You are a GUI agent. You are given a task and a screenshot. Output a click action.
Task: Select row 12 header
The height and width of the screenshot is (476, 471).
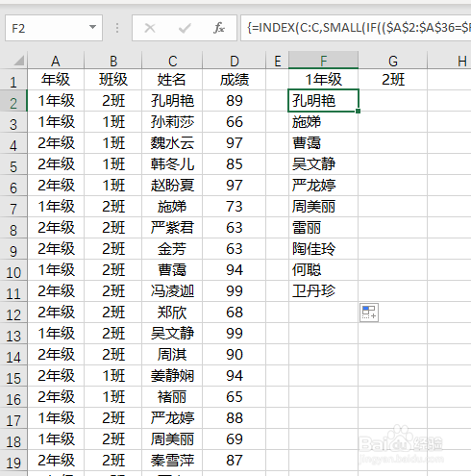tap(13, 313)
